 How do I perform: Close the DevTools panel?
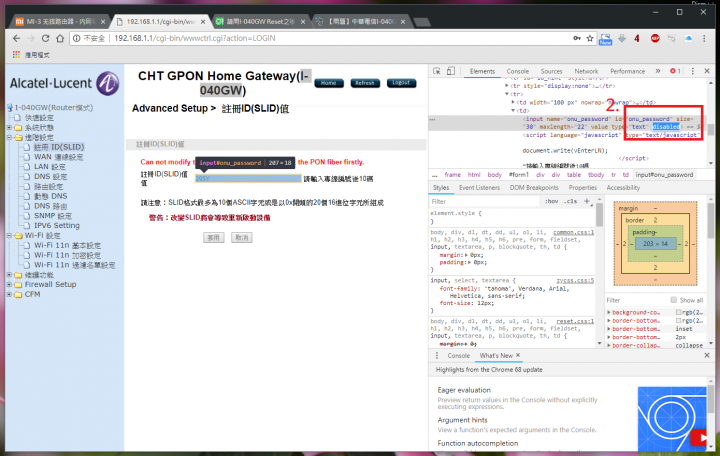click(x=707, y=71)
